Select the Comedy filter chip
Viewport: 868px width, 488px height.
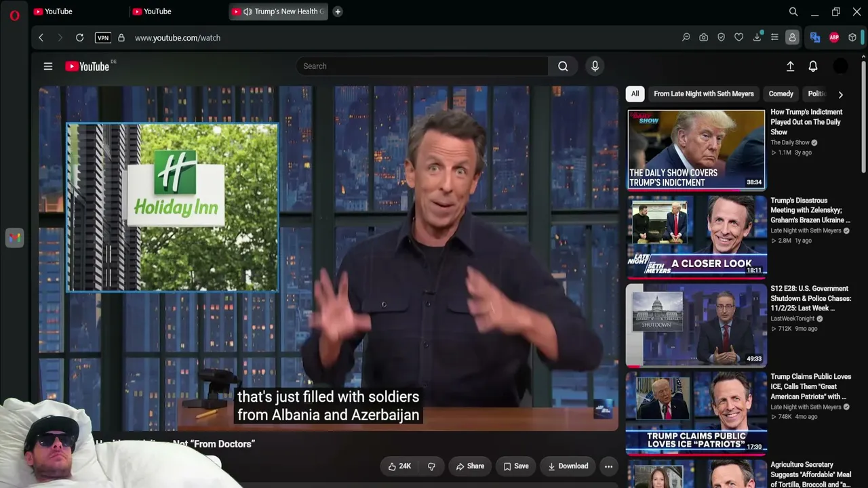pyautogui.click(x=781, y=94)
